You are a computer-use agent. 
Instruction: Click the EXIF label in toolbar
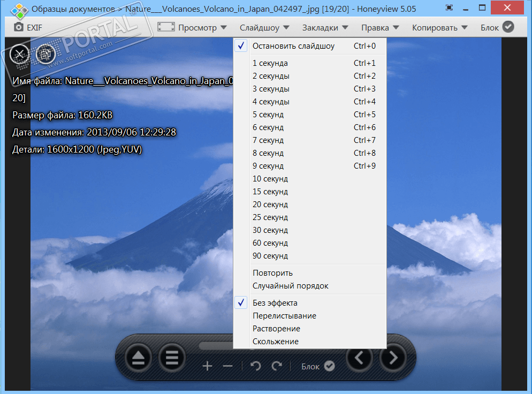coord(34,27)
